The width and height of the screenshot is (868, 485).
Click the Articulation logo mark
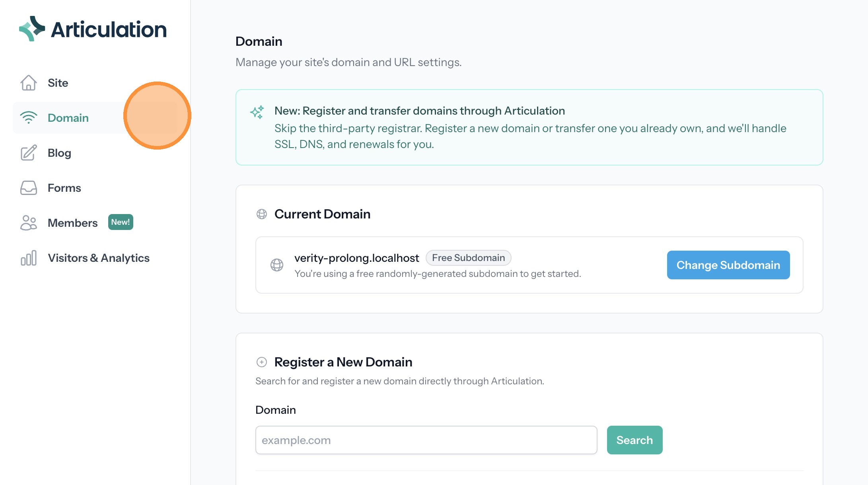pyautogui.click(x=32, y=29)
